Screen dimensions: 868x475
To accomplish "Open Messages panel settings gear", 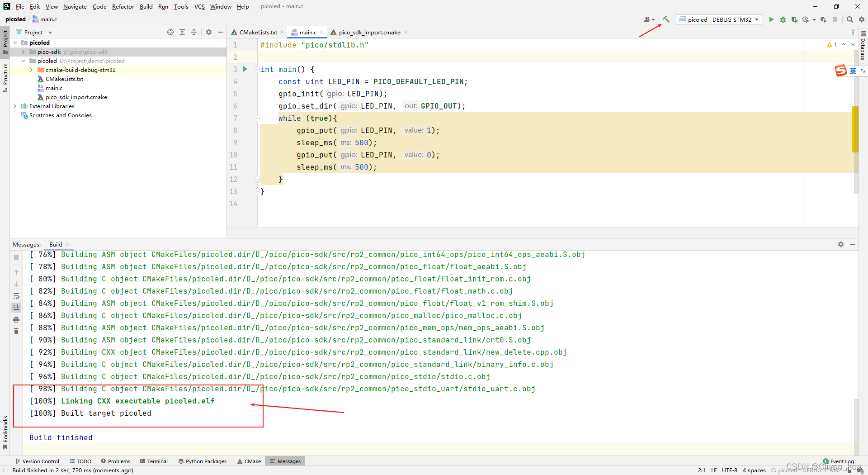I will pyautogui.click(x=841, y=244).
